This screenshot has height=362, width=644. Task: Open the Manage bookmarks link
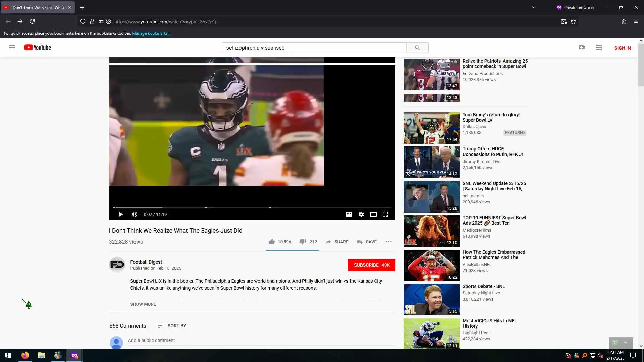coord(151,33)
